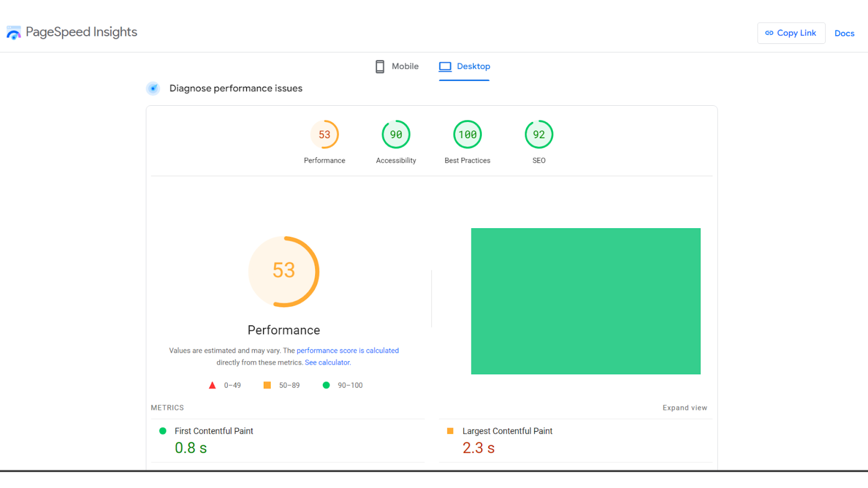Jump to SEO via score gauge 92

tap(539, 134)
